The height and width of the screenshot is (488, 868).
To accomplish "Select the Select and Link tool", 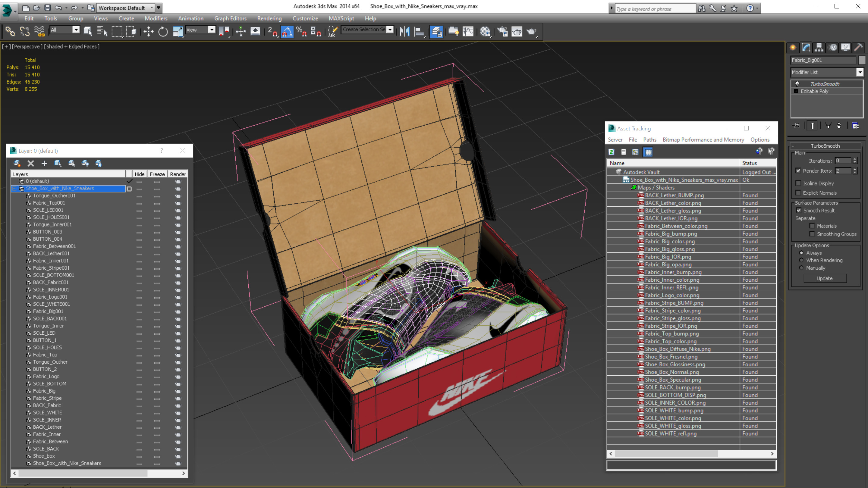I will (10, 32).
